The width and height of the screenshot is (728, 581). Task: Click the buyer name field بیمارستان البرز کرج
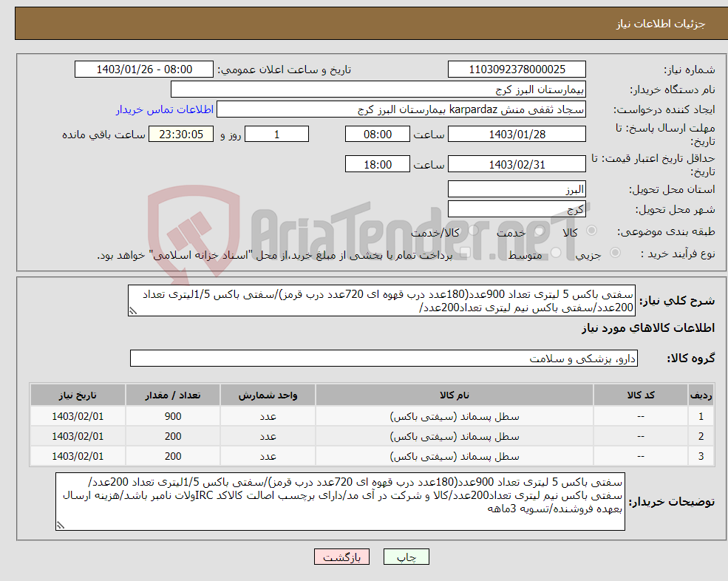[378, 89]
